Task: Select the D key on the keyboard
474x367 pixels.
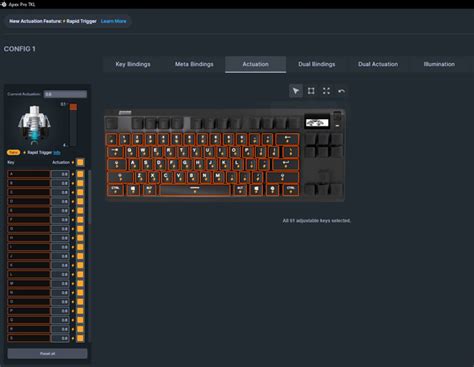Action: pyautogui.click(x=159, y=164)
